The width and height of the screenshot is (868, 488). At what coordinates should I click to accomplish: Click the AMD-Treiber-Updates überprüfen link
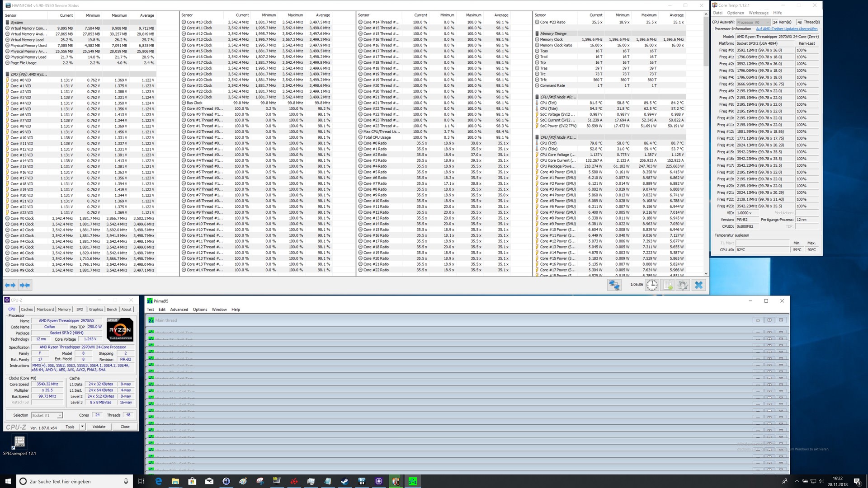pos(787,29)
